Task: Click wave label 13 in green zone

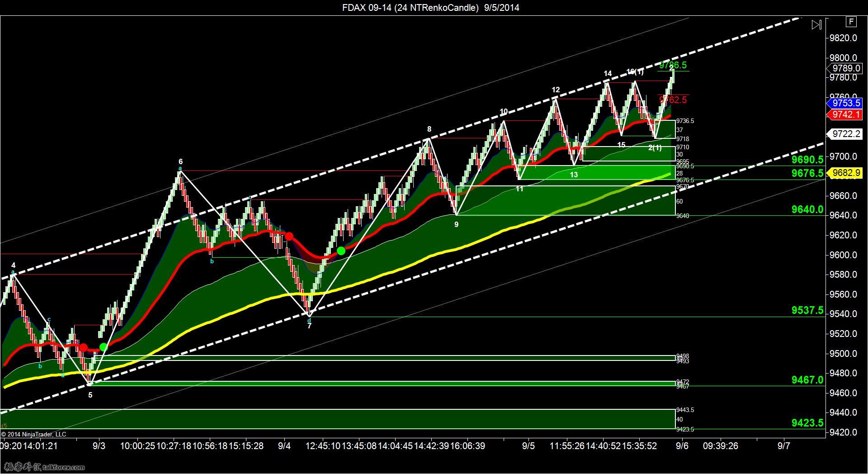Action: click(x=574, y=175)
